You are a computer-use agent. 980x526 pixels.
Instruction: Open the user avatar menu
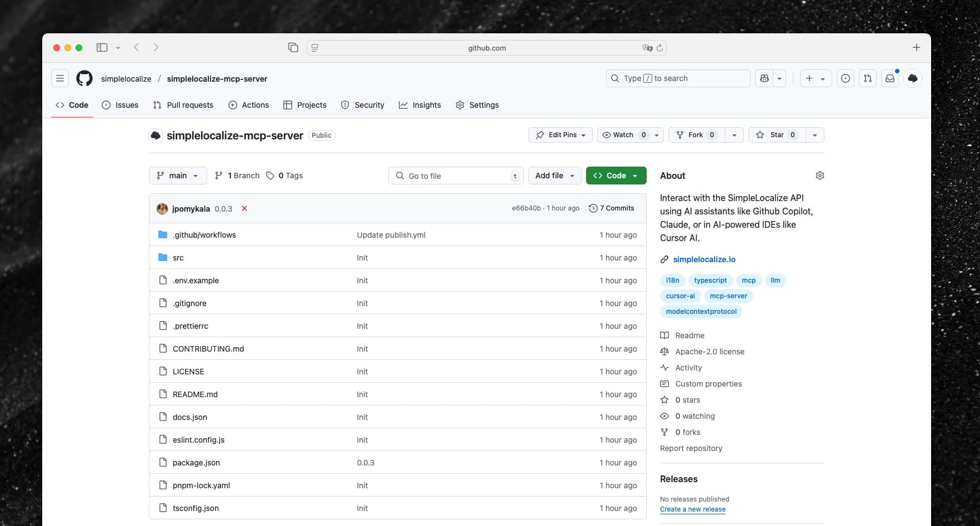pos(913,78)
